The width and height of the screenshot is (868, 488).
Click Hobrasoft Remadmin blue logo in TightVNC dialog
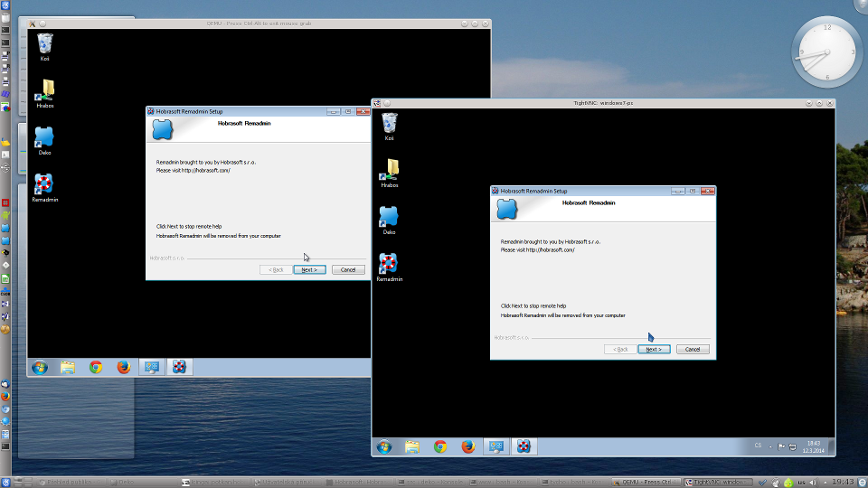pyautogui.click(x=506, y=209)
